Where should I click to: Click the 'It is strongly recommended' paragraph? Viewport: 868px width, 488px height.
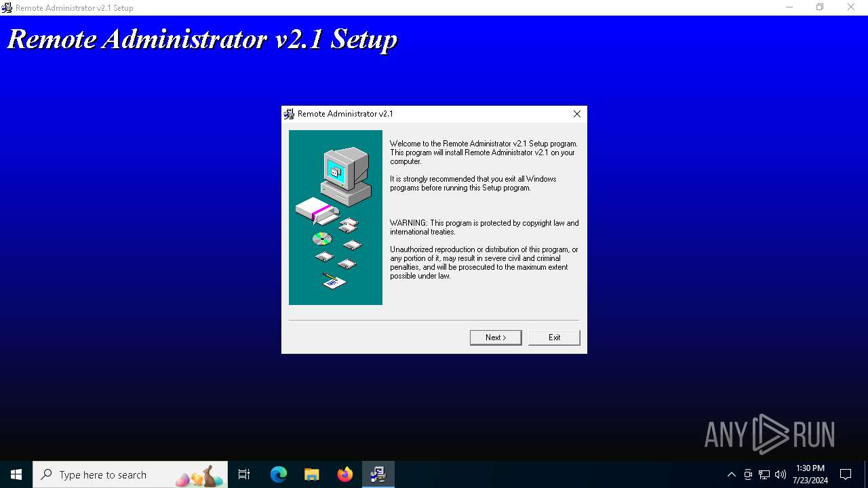click(473, 184)
